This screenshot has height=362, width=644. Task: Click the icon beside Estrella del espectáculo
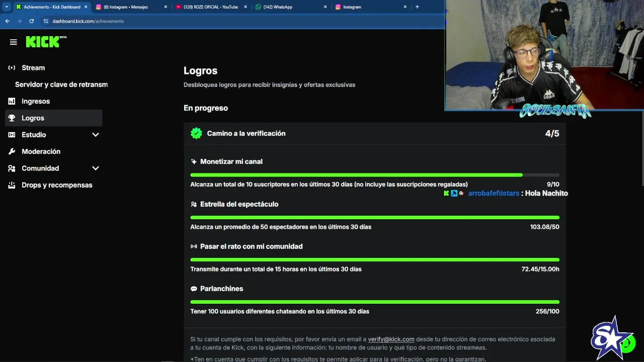tap(194, 204)
